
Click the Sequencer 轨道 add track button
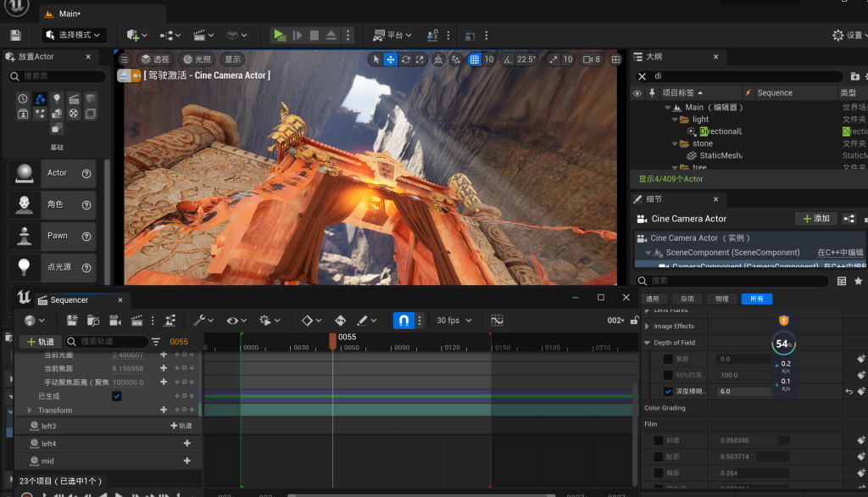pos(41,342)
